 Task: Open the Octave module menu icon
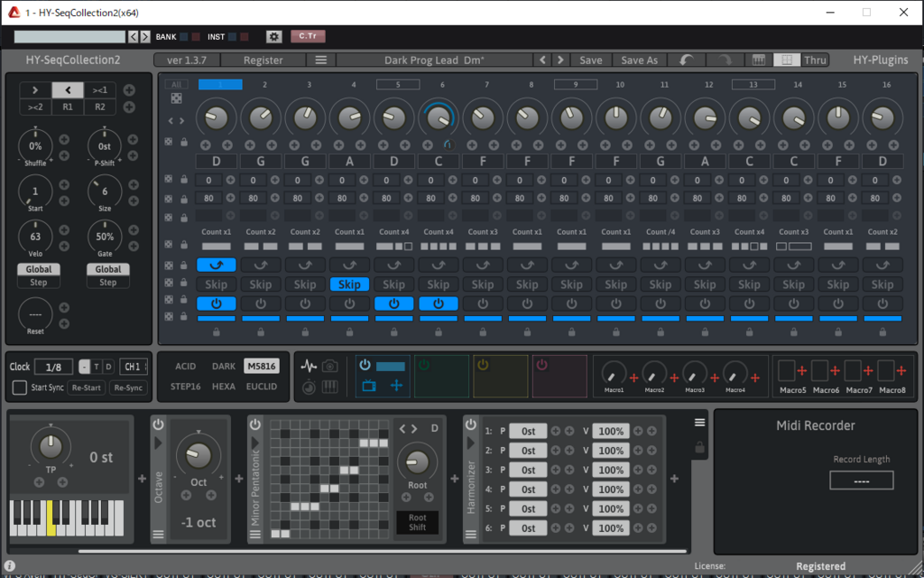tap(158, 535)
